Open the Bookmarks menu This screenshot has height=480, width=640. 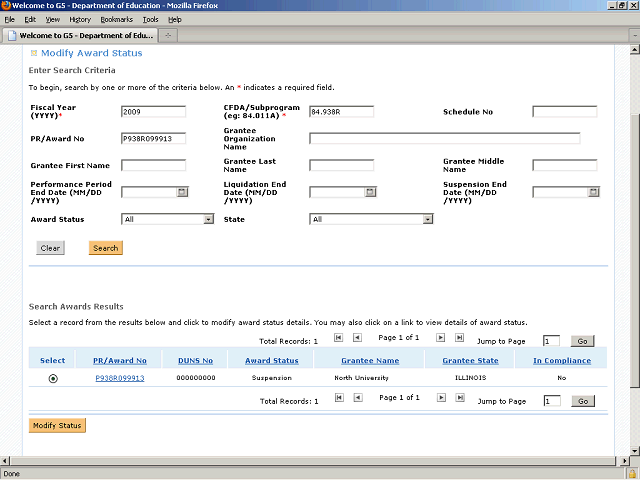coord(116,20)
